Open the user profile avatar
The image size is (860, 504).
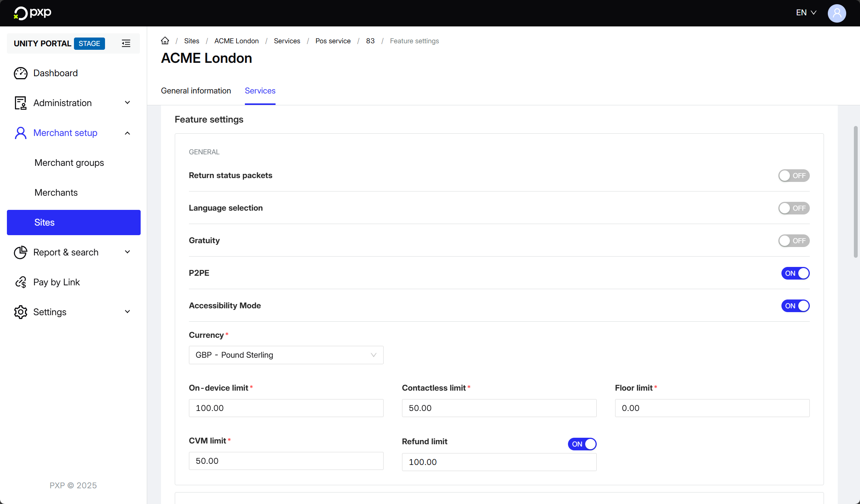pos(837,13)
